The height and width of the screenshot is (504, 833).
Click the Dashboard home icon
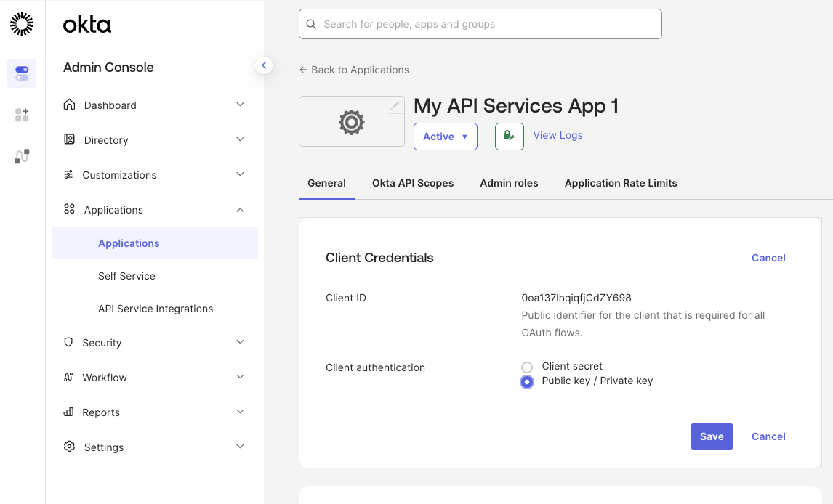pos(69,105)
